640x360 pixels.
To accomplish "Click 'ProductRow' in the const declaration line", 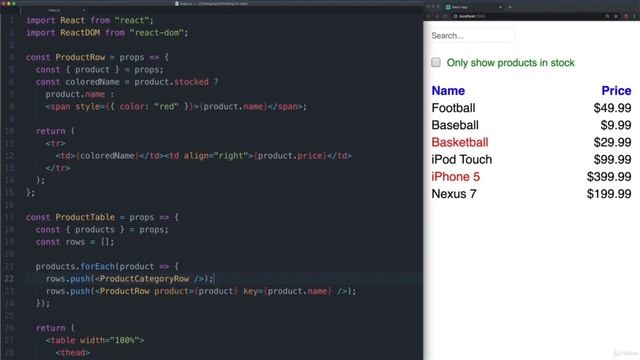I will click(x=80, y=57).
